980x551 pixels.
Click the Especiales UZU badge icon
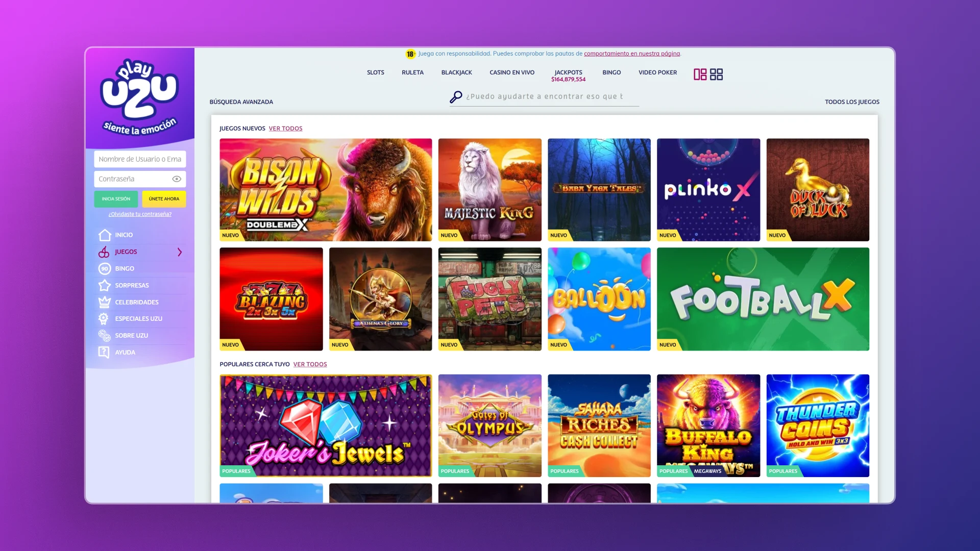[x=104, y=319]
